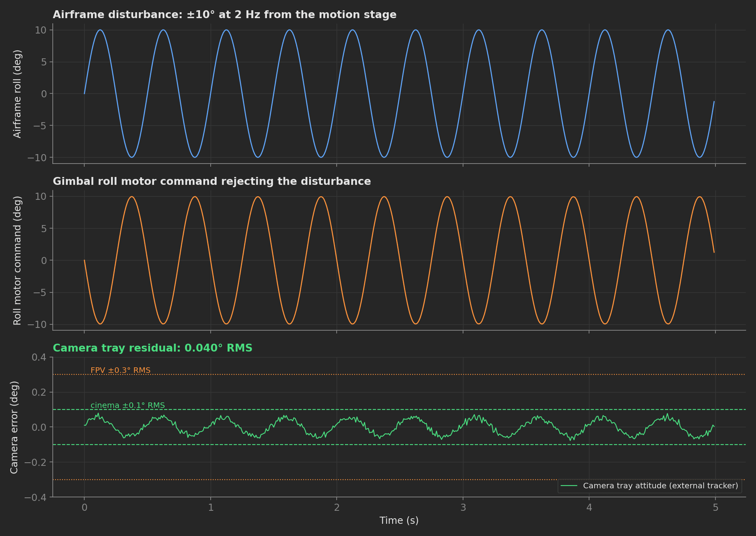Viewport: 756px width, 536px height.
Task: Click the Camera error (deg) axis label
Action: 14,427
